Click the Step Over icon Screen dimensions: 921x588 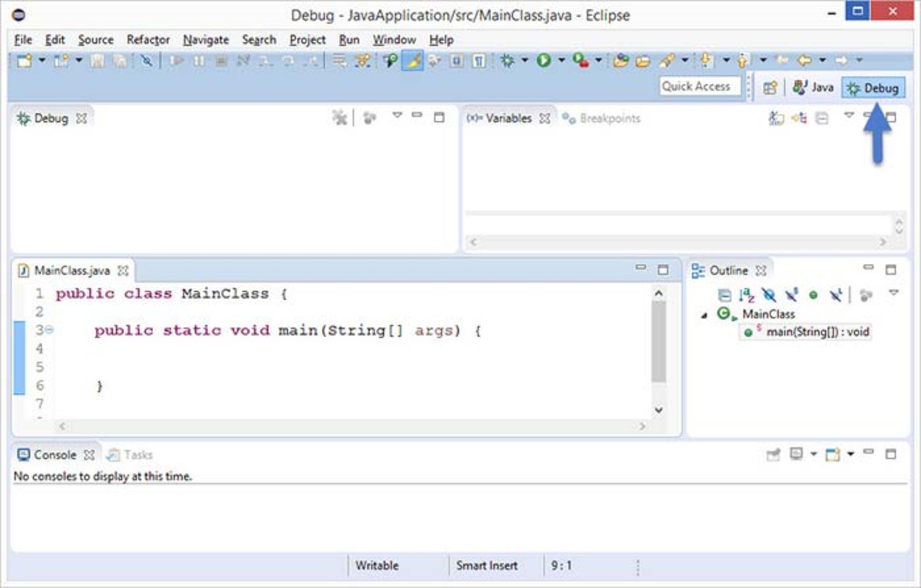tap(288, 60)
